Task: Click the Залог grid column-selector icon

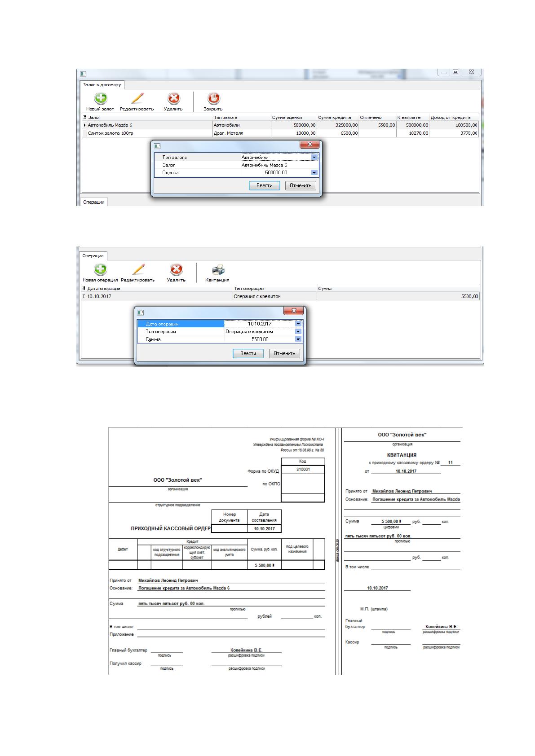Action: (x=84, y=118)
